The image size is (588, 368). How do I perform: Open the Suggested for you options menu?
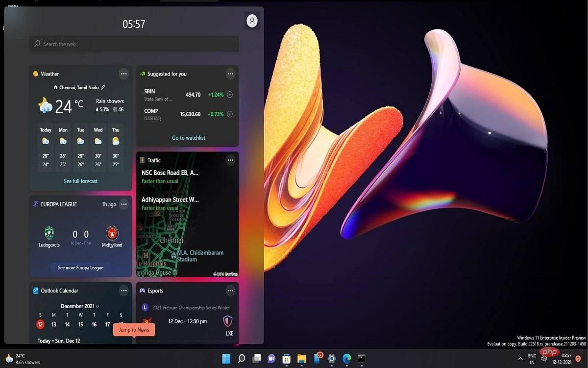coord(230,74)
